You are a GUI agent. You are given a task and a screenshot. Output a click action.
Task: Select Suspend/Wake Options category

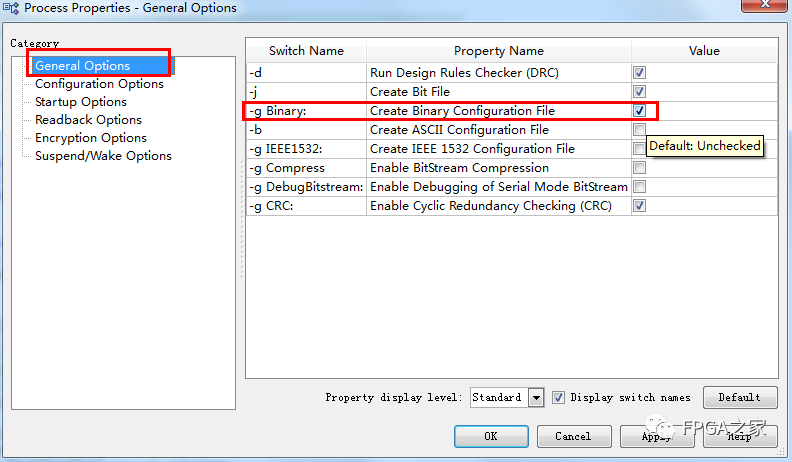(x=103, y=156)
